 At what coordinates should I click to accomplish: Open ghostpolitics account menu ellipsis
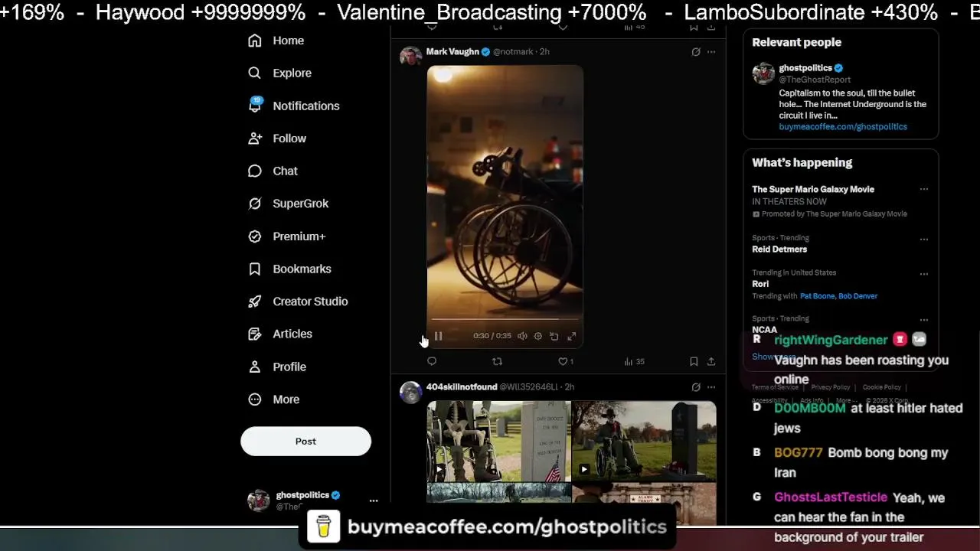click(x=374, y=500)
